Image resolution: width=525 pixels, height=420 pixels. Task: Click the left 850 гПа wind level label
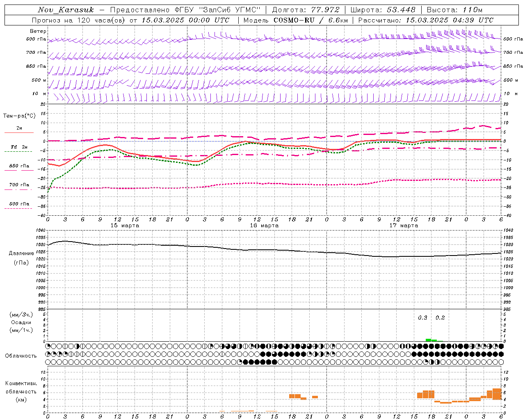point(36,66)
